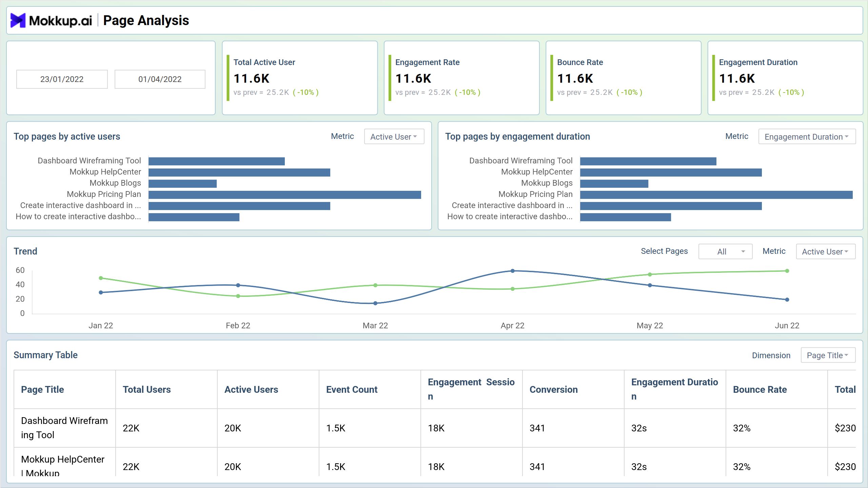Click 20K active users in Dashboard Wireframing row
868x488 pixels.
click(x=233, y=428)
